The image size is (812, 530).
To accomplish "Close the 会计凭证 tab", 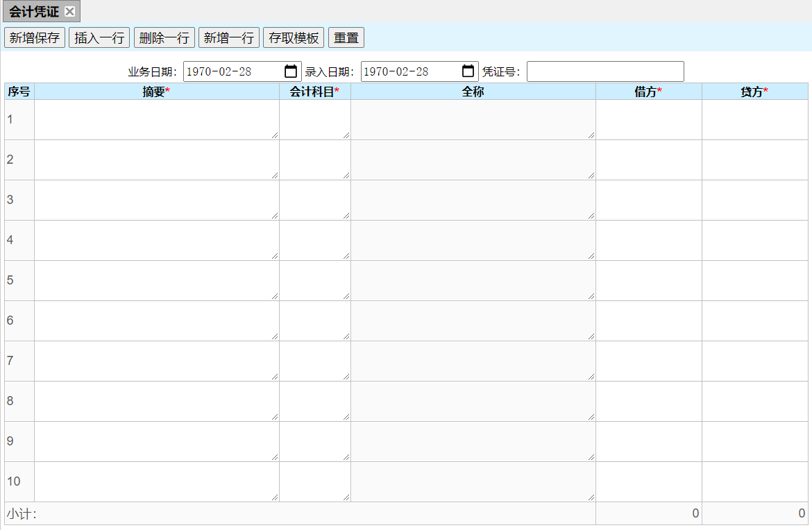I will [69, 12].
